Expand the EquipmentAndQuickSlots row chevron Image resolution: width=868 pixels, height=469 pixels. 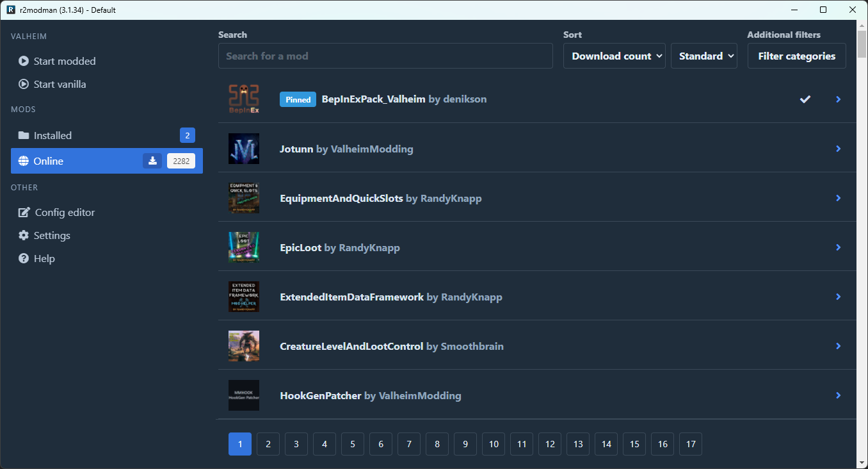pyautogui.click(x=839, y=198)
